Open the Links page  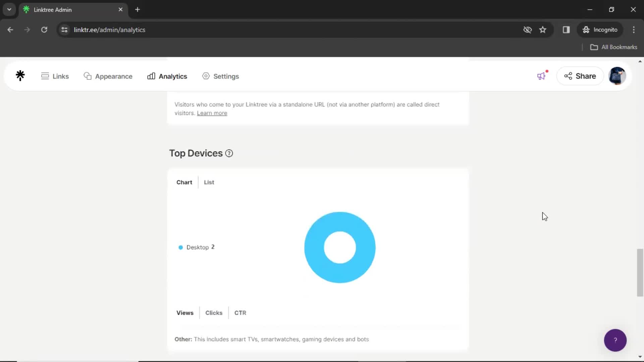point(55,76)
